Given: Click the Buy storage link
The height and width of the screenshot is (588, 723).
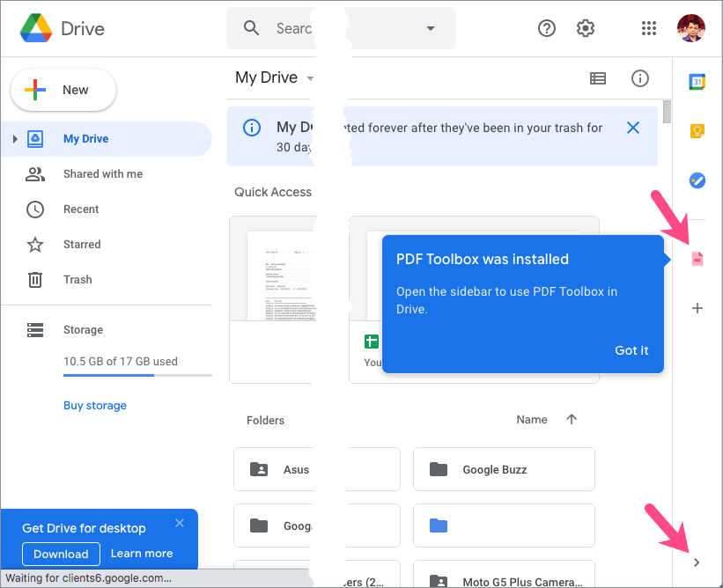Looking at the screenshot, I should point(95,405).
